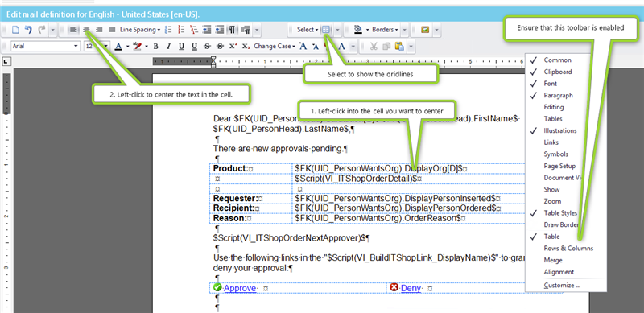Center the text using the align center icon

[86, 30]
